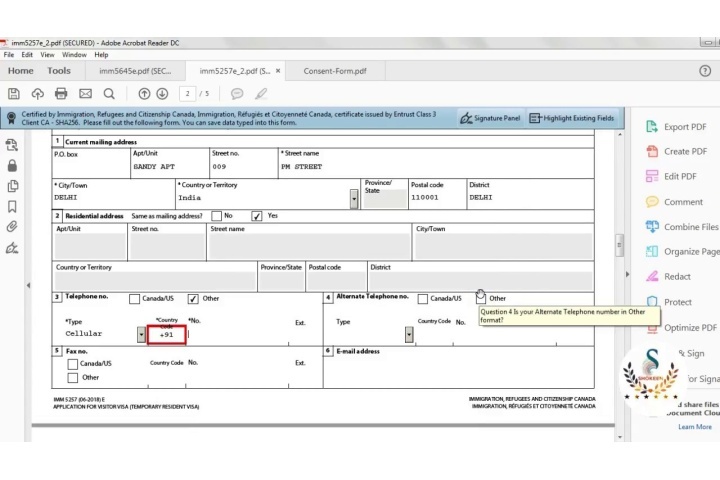Open the signatures pen sidebar icon

[12, 248]
